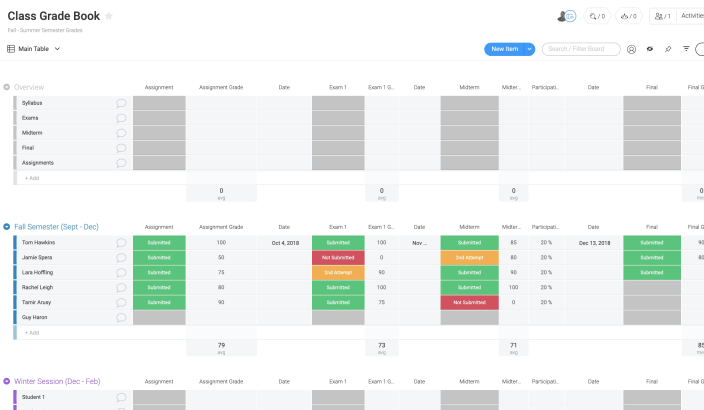
Task: Focus the Search / Filter Board field
Action: tap(581, 49)
